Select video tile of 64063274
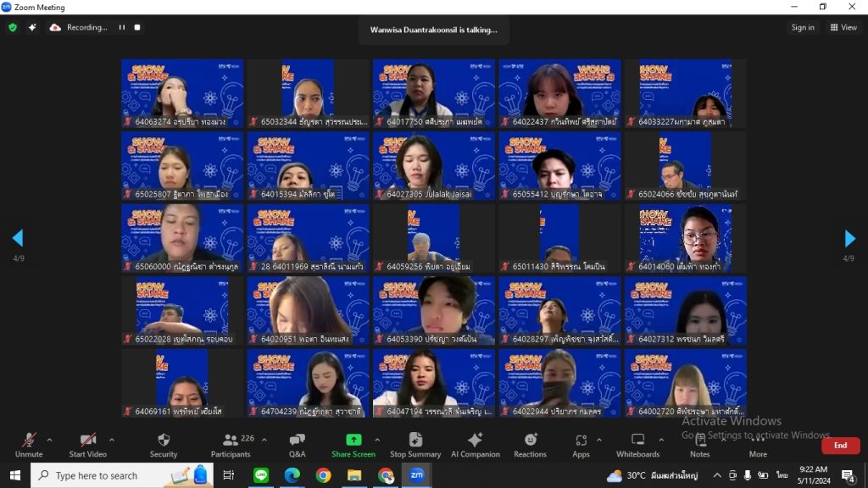The height and width of the screenshot is (488, 868). 182,93
